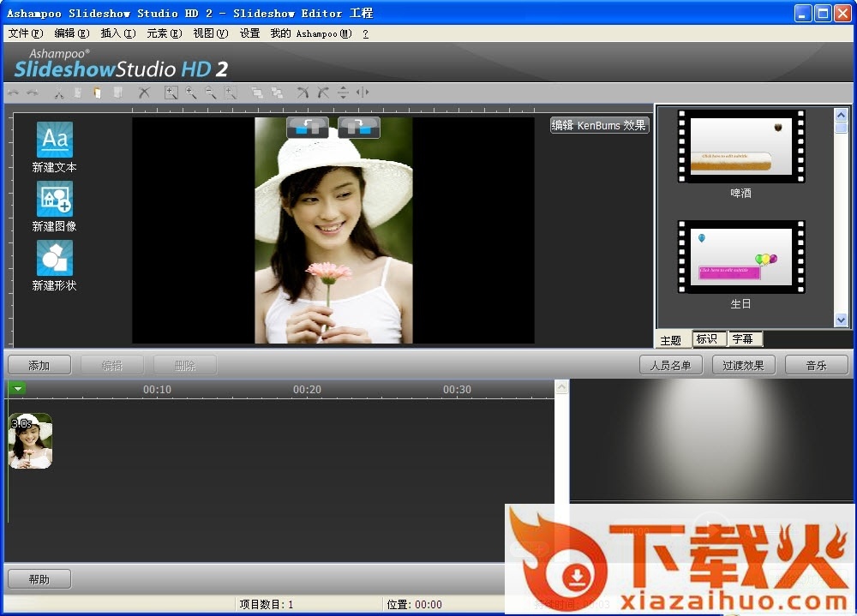Click the 添加 button
Viewport: 857px width, 616px height.
39,365
